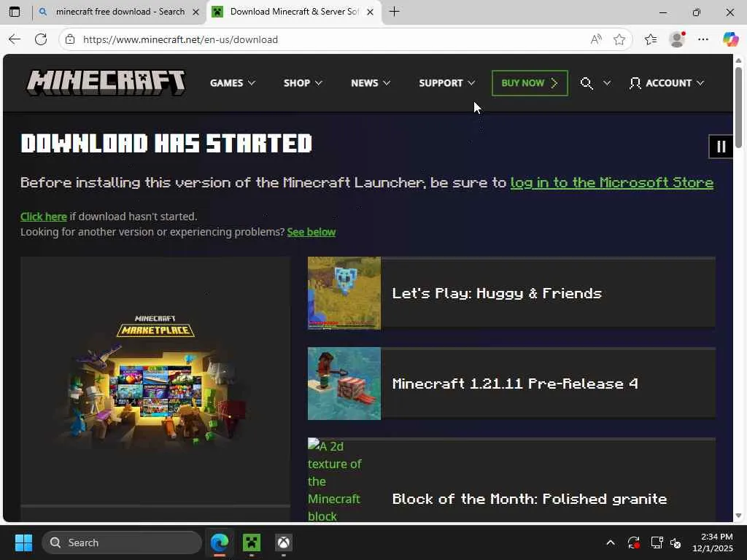
Task: Expand the ACCOUNT dropdown menu
Action: pos(667,83)
